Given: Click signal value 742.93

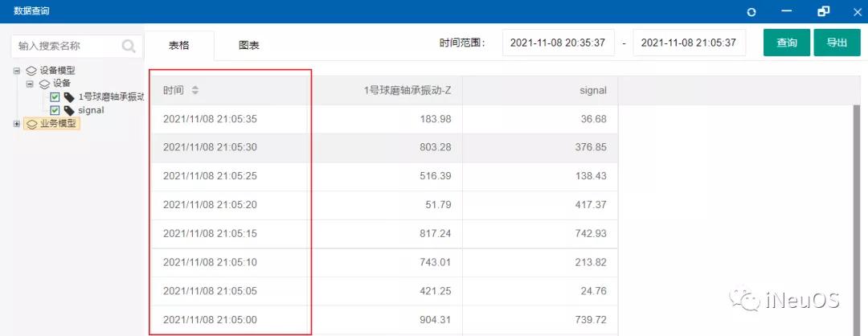Looking at the screenshot, I should [x=592, y=234].
